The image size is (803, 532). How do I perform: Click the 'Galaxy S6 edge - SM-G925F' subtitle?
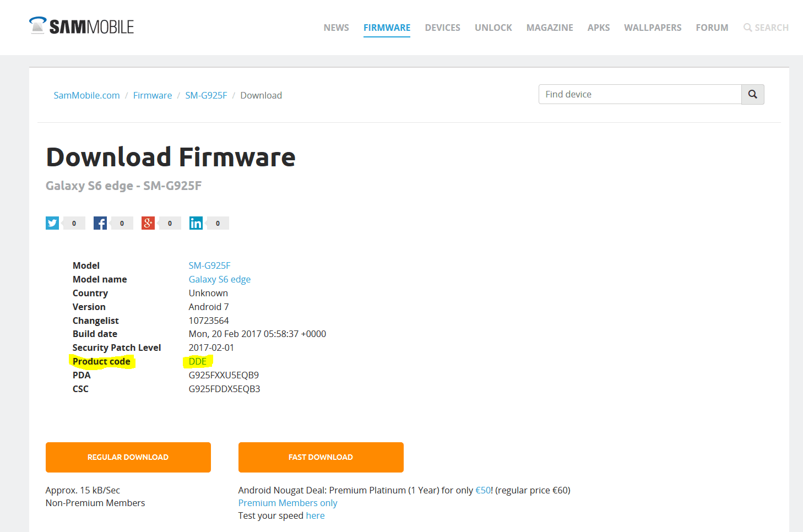(x=123, y=186)
